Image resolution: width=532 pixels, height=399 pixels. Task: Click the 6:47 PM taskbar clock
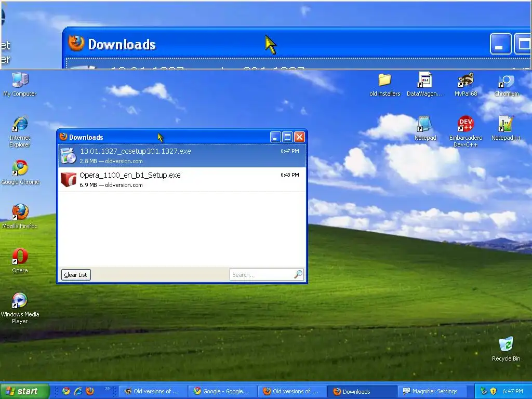[x=513, y=391]
